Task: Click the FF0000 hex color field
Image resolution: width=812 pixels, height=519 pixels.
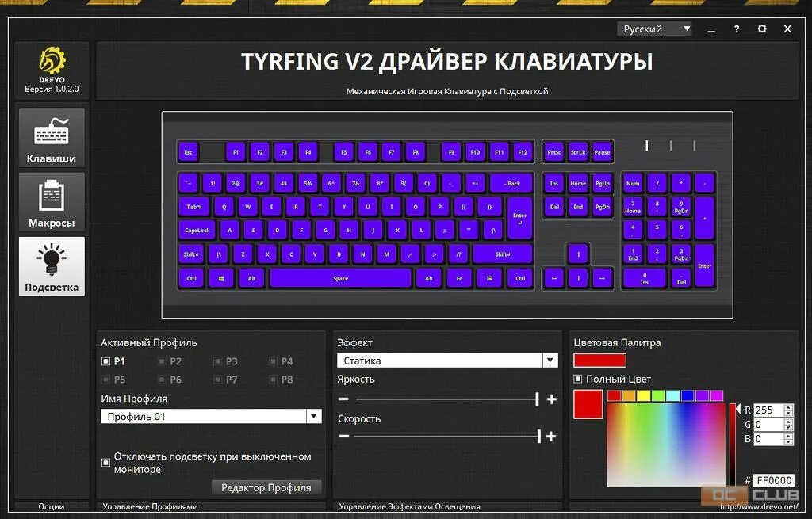Action: (x=774, y=480)
